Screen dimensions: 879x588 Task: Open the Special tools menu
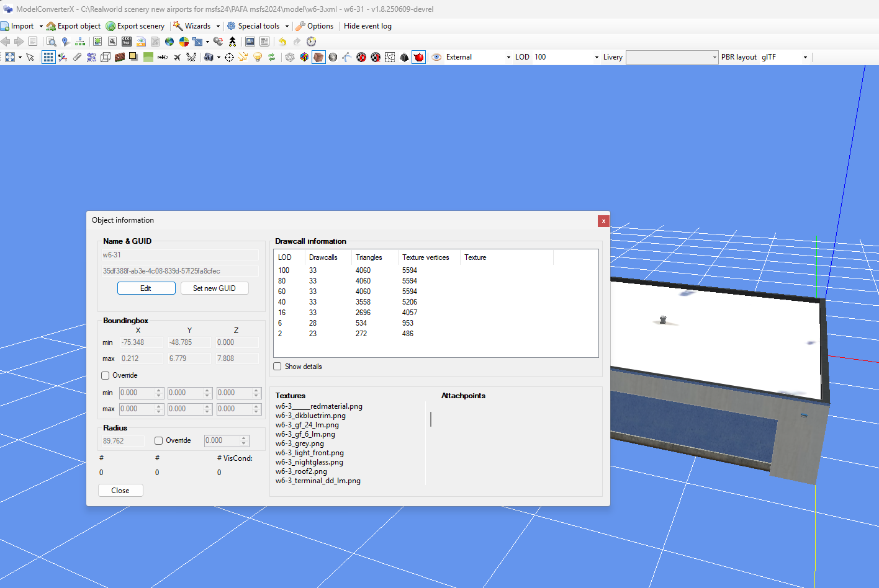pos(258,26)
